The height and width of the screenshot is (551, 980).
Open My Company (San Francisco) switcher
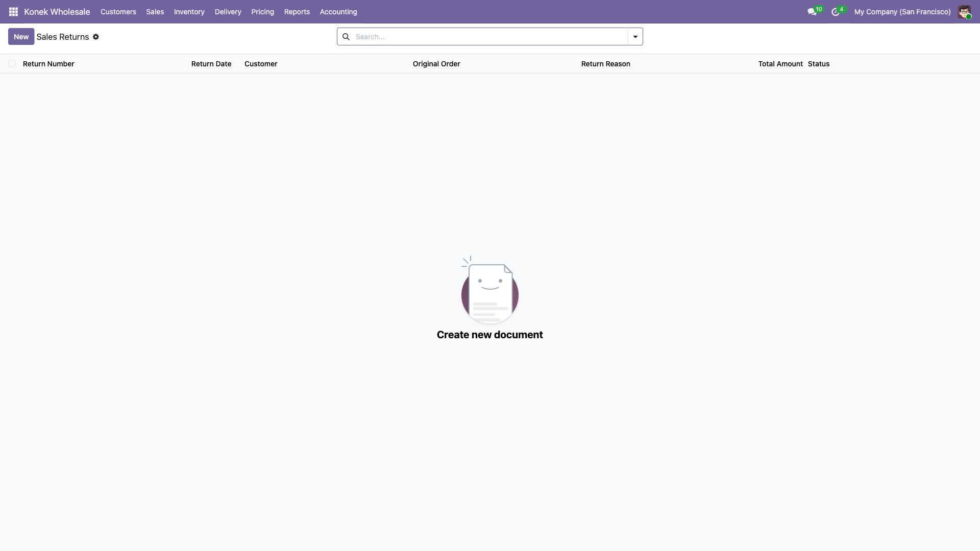tap(902, 12)
